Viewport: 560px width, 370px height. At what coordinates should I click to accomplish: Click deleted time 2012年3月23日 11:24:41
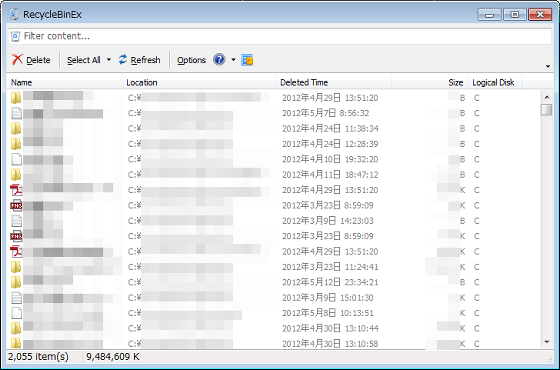[x=330, y=267]
